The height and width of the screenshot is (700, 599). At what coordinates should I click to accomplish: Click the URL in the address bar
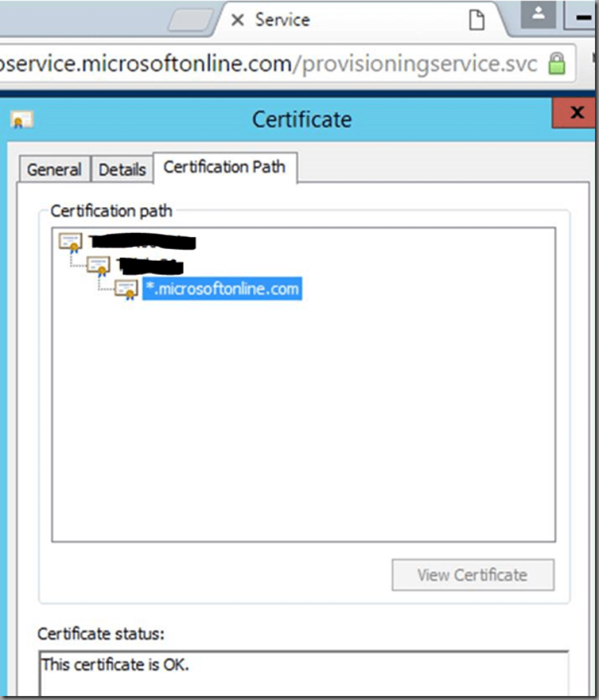click(268, 64)
